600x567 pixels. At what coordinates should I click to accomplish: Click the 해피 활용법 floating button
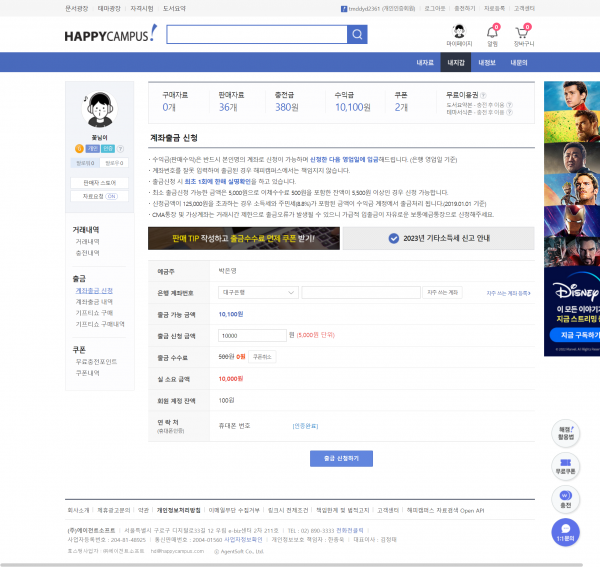[566, 433]
